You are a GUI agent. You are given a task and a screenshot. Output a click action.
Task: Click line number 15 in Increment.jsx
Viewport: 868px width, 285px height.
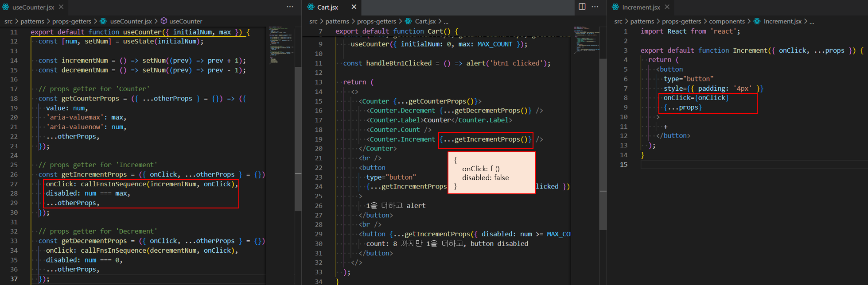[623, 164]
